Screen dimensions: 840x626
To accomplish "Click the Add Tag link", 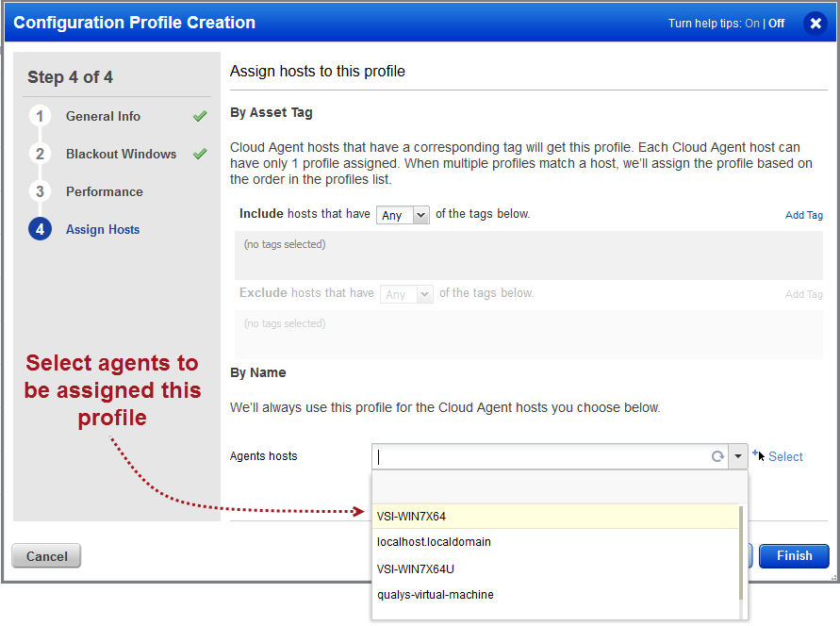I will click(803, 215).
